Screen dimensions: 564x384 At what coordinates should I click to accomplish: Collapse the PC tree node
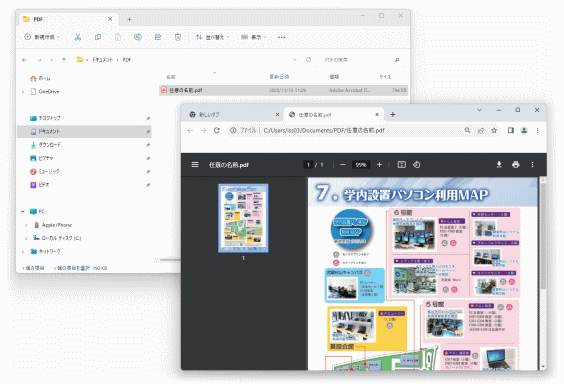[x=23, y=211]
